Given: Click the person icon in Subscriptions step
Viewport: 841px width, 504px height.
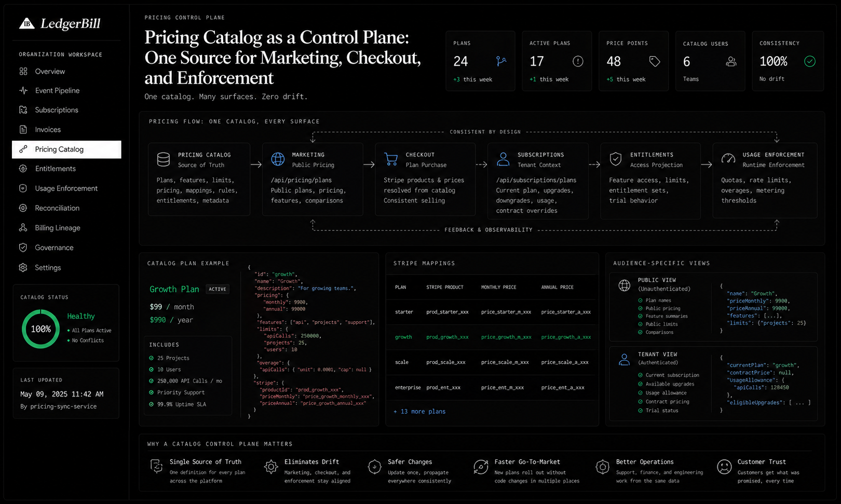Looking at the screenshot, I should coord(503,159).
